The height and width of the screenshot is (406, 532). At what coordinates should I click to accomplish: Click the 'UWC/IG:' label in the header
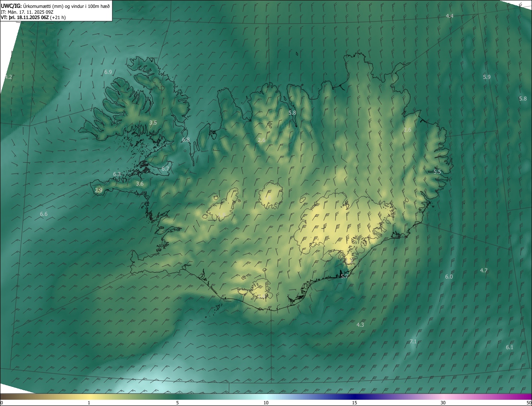[11, 6]
